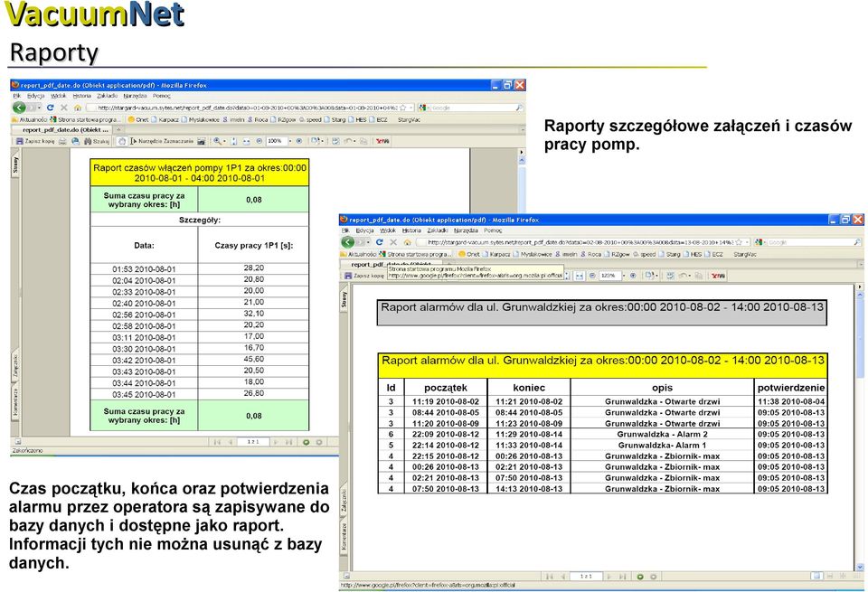Click green circle button in left PDF bottom bar
This screenshot has width=868, height=592.
(307, 442)
